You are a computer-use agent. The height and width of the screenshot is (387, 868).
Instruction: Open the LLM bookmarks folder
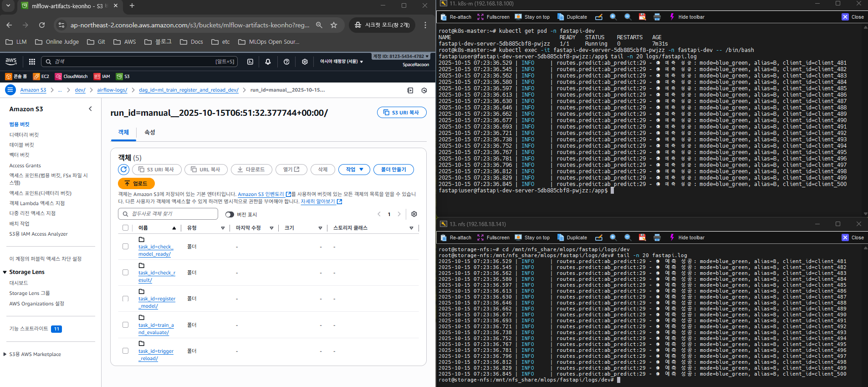pos(16,42)
